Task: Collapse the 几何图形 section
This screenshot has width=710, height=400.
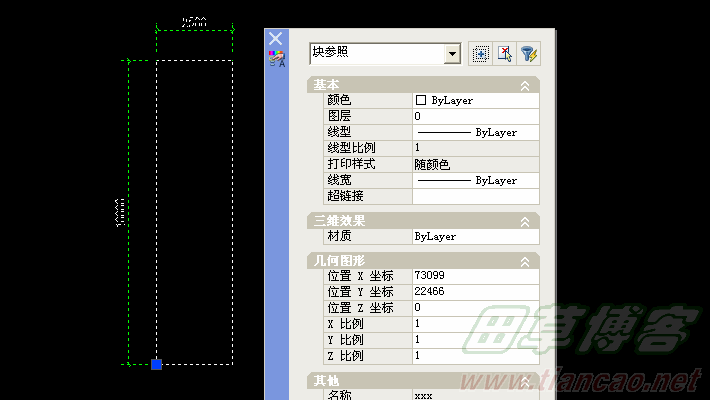Action: (x=525, y=261)
